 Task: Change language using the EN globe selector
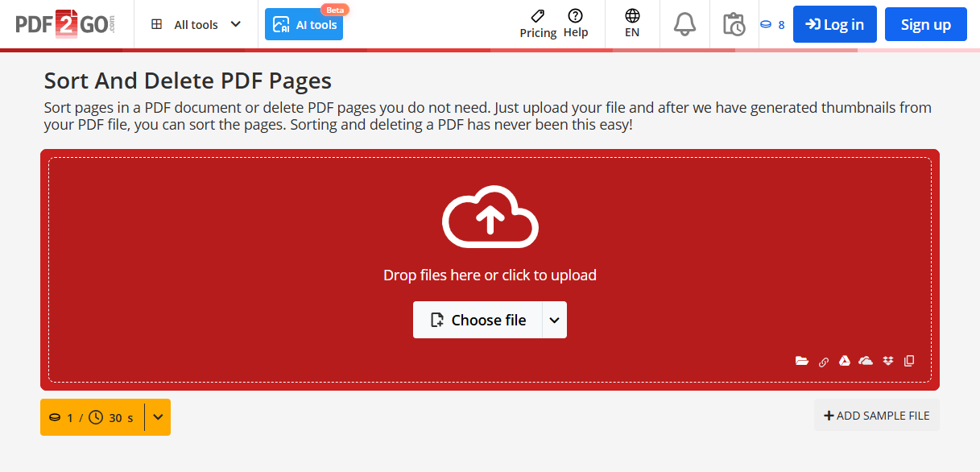632,24
